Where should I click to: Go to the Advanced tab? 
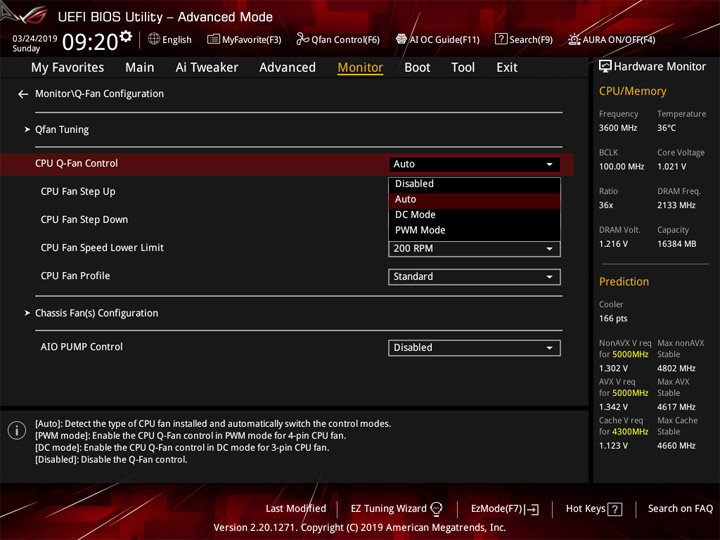tap(287, 68)
